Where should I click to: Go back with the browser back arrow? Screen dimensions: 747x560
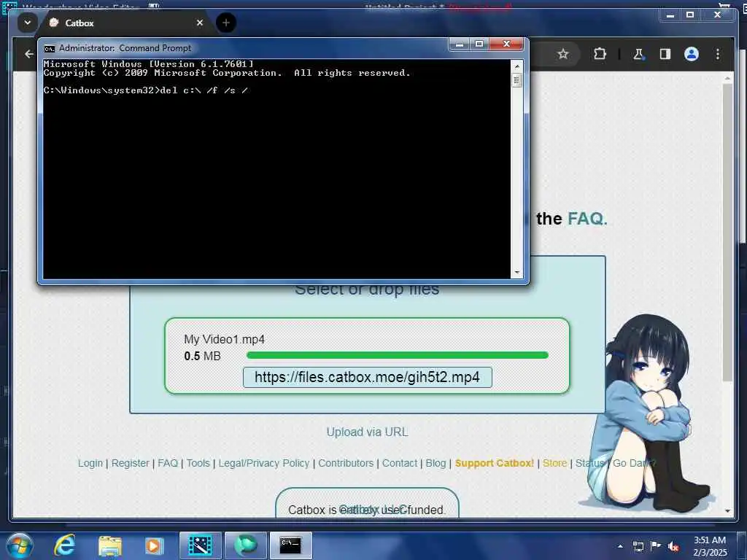29,54
